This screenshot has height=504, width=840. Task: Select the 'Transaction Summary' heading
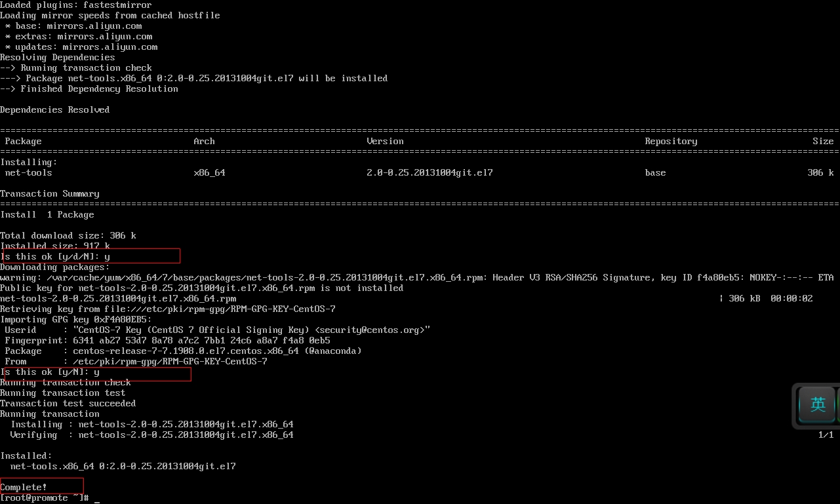point(50,193)
